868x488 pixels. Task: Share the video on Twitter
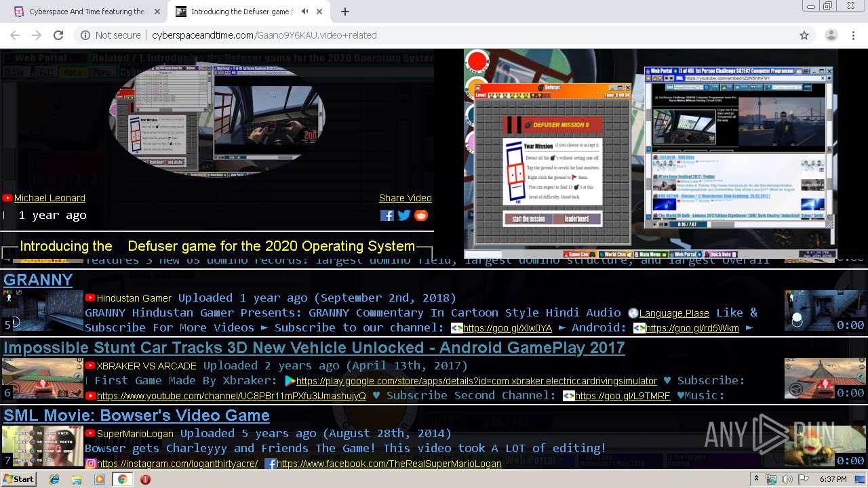click(404, 216)
